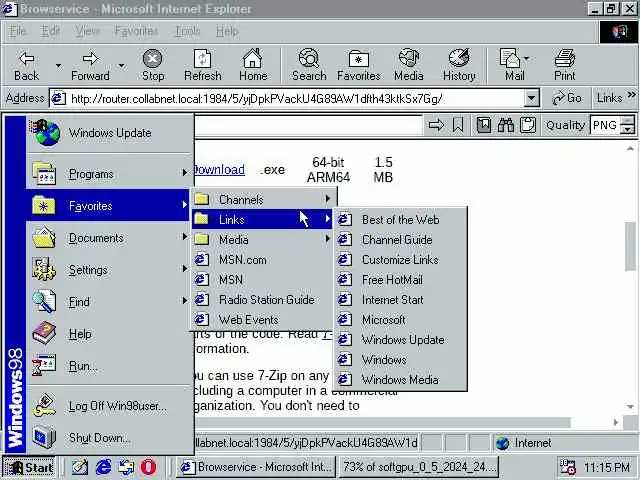Image resolution: width=640 pixels, height=480 pixels.
Task: Open Microsoft link in Links submenu
Action: click(x=400, y=320)
